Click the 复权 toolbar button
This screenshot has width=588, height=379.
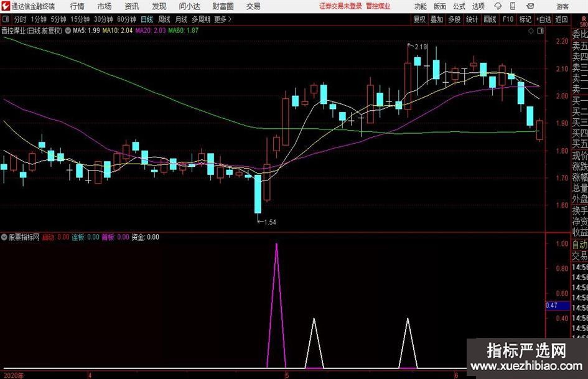pyautogui.click(x=419, y=19)
